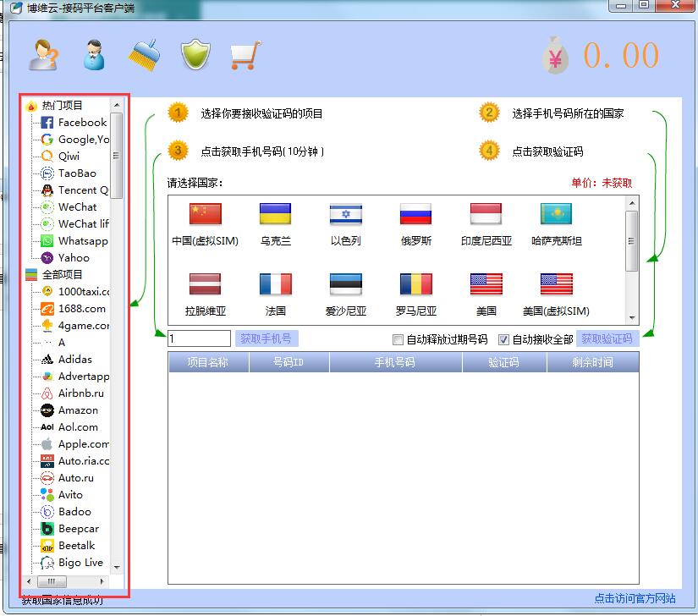Open the green shield icon

pos(195,55)
